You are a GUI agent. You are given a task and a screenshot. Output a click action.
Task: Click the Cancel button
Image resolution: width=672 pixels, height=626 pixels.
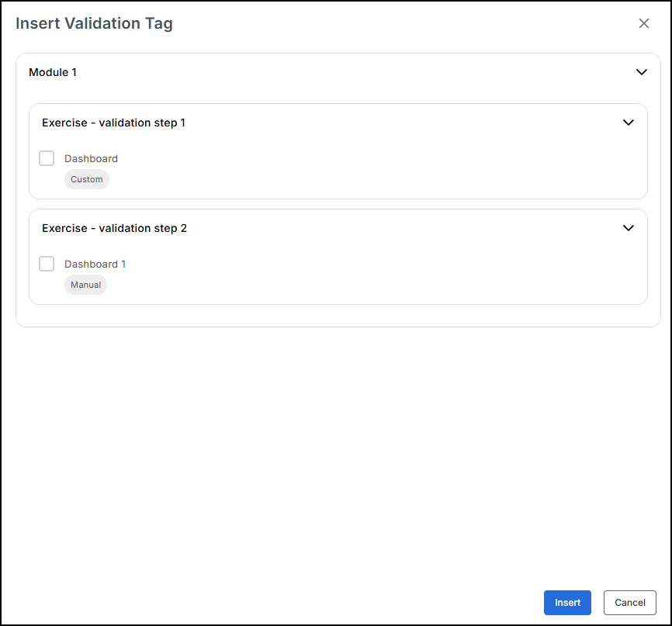coord(629,603)
